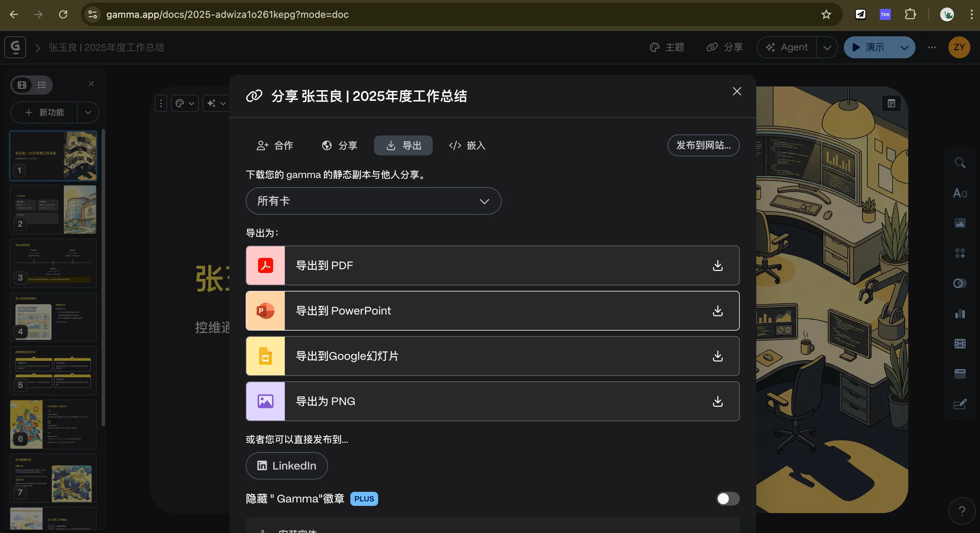Click the PLUS badge
Screen dimensions: 980x533
pyautogui.click(x=364, y=499)
